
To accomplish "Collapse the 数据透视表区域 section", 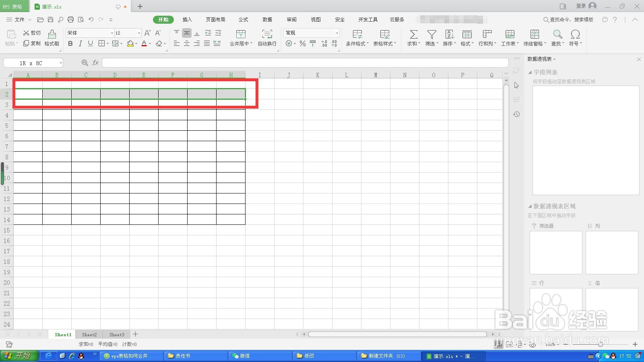I will tap(530, 206).
